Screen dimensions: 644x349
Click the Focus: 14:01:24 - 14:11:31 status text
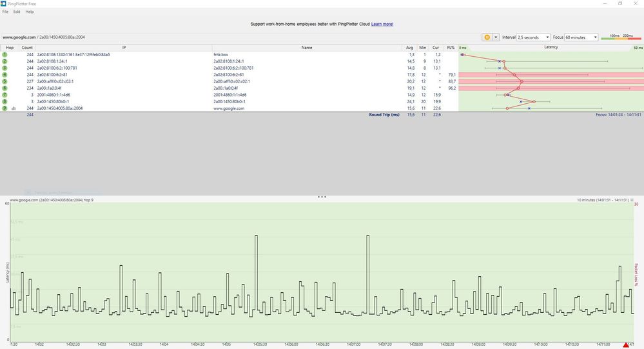(618, 115)
